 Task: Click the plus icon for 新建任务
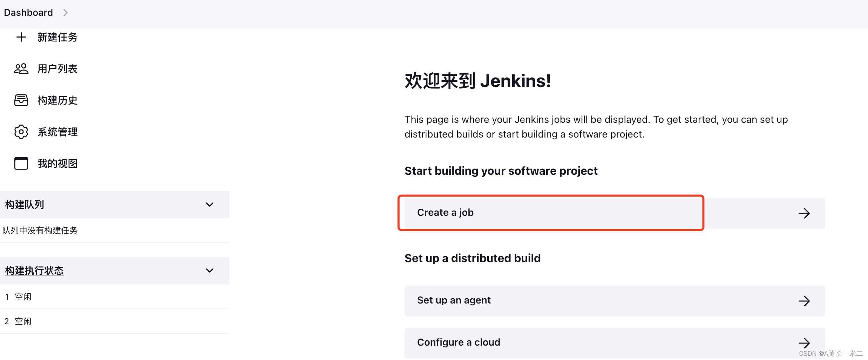click(21, 37)
